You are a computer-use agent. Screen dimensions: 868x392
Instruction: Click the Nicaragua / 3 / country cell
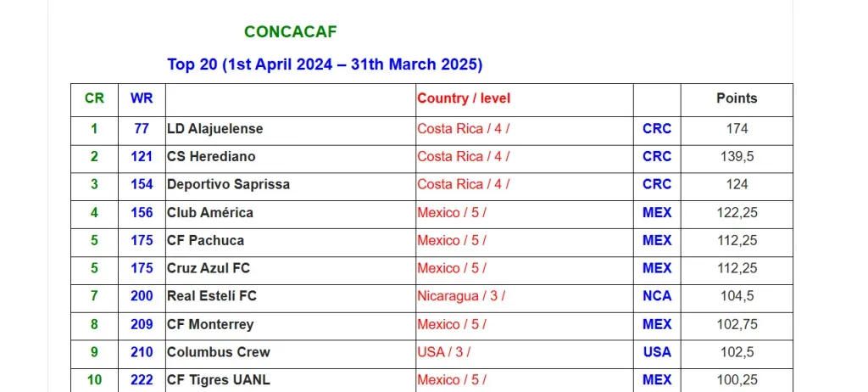click(461, 296)
